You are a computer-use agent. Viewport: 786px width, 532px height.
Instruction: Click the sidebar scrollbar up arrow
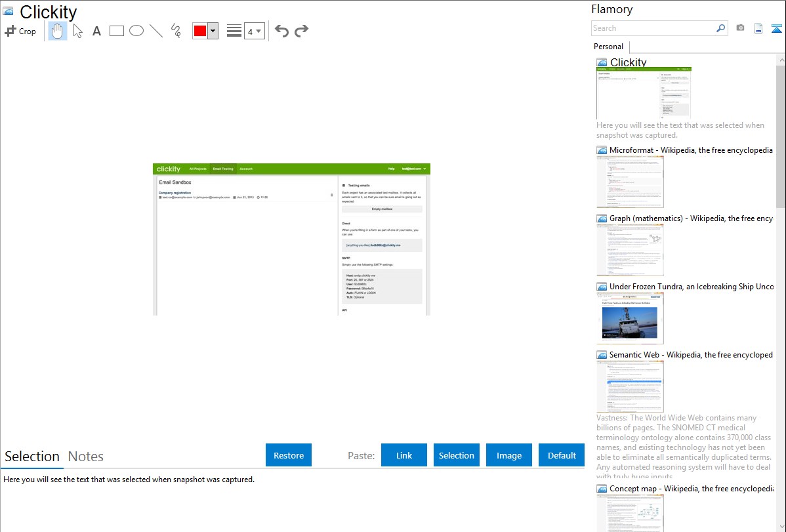click(781, 60)
